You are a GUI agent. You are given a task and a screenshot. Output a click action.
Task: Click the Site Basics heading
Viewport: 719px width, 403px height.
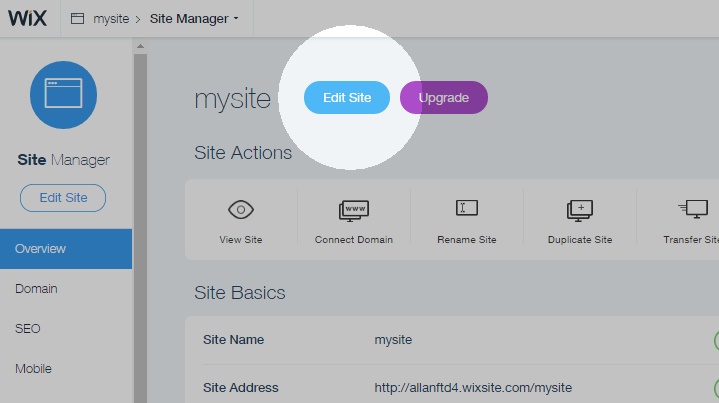coord(240,293)
